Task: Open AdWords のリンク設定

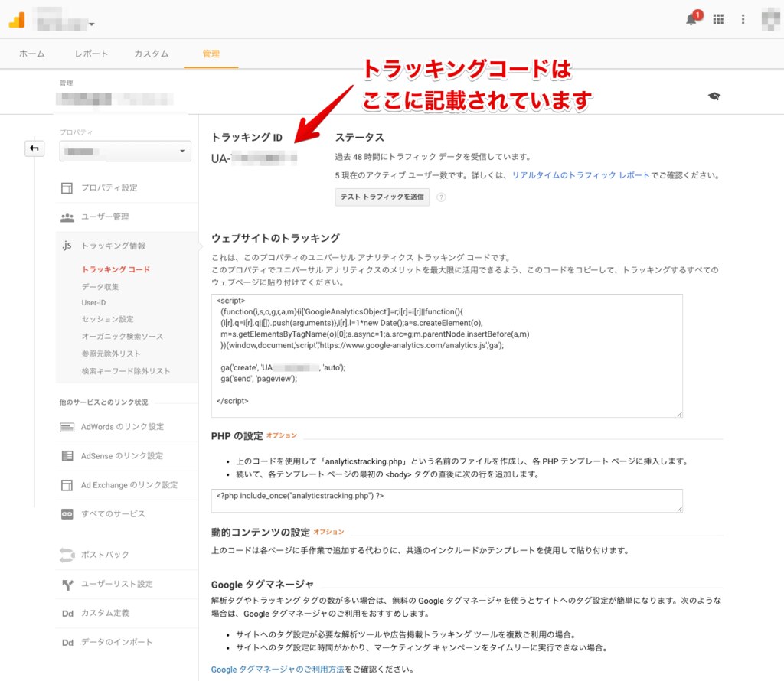Action: pos(122,427)
